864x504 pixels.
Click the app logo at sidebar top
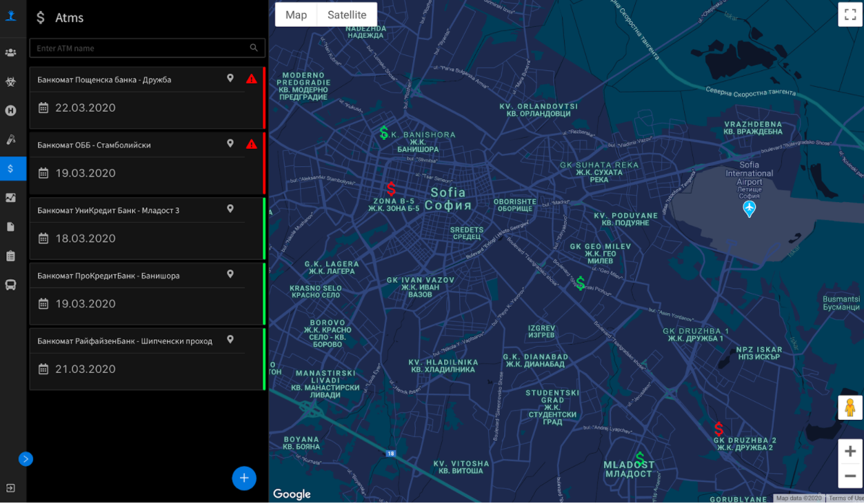point(10,15)
